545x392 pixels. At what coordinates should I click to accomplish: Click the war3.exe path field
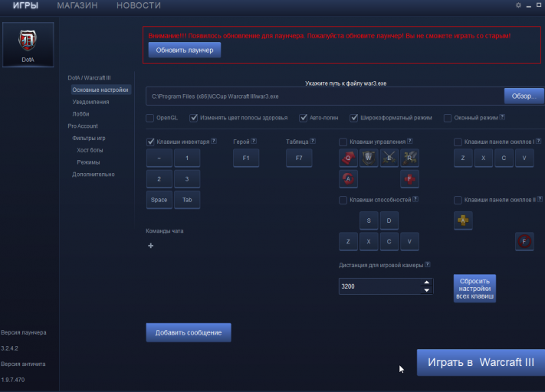click(325, 96)
